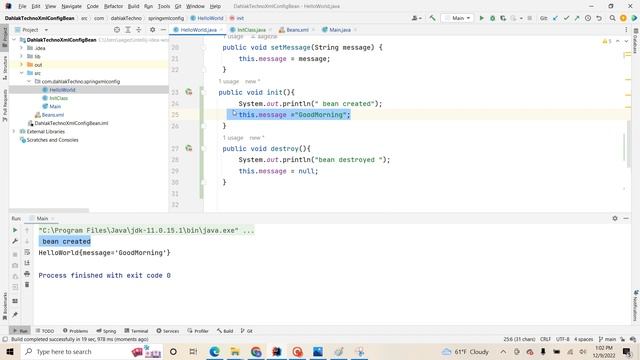Open editor tabs more options menu
640x360 pixels.
[626, 30]
